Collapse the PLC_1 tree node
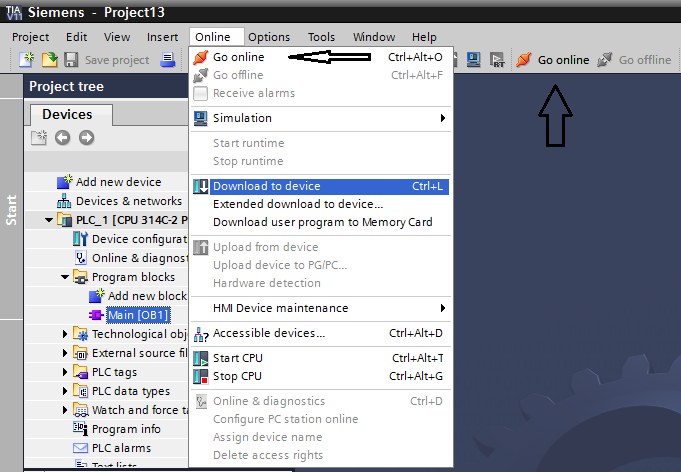 49,220
